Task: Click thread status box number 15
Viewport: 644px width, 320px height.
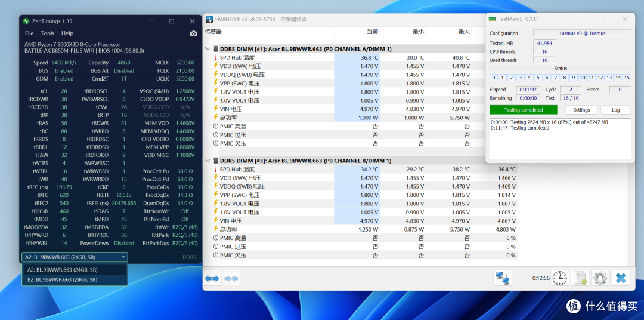Action: coord(627,78)
